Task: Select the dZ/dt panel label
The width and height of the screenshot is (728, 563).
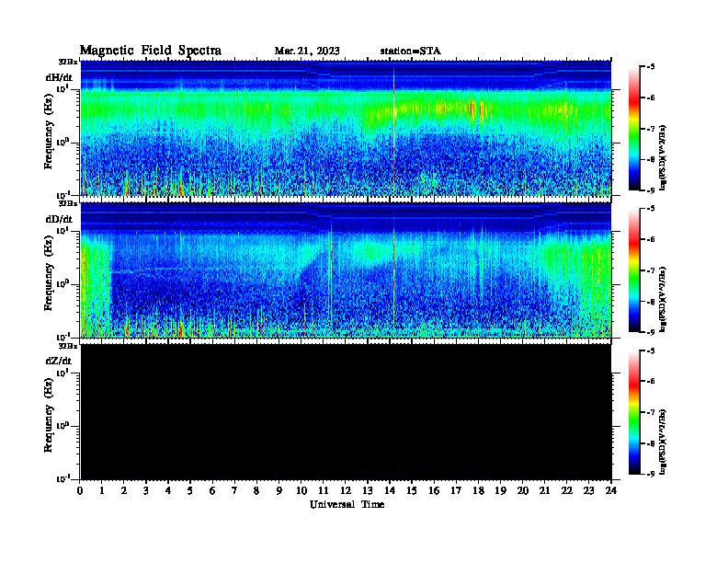Action: [x=59, y=361]
